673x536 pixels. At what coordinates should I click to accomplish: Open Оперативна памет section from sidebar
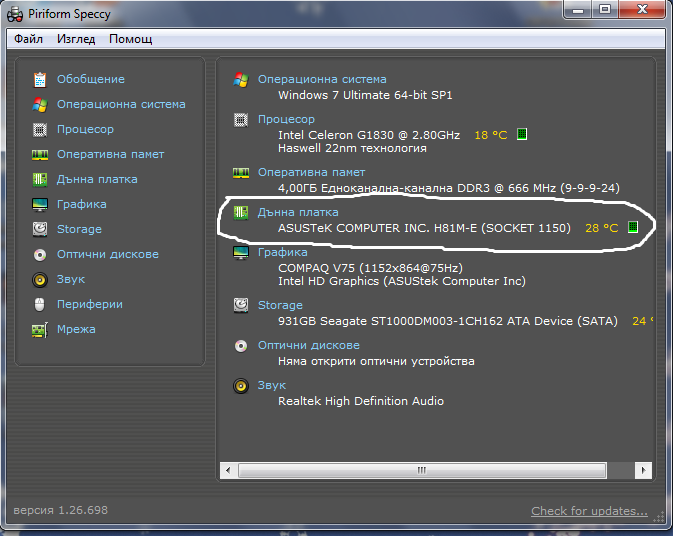pyautogui.click(x=110, y=154)
